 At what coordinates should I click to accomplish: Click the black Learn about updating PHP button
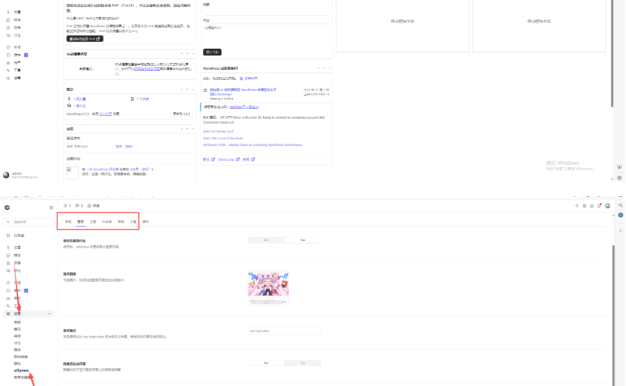point(85,39)
